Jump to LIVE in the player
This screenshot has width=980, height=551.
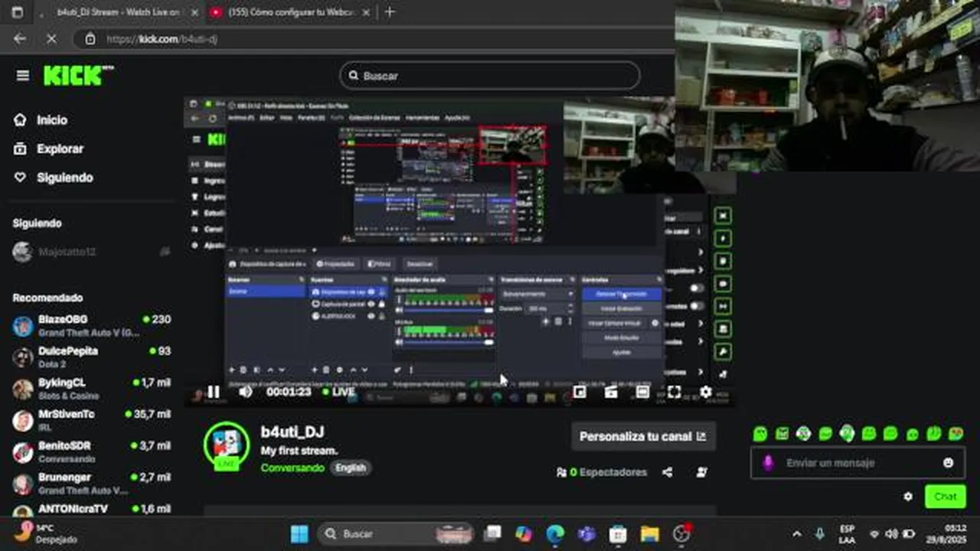coord(338,392)
